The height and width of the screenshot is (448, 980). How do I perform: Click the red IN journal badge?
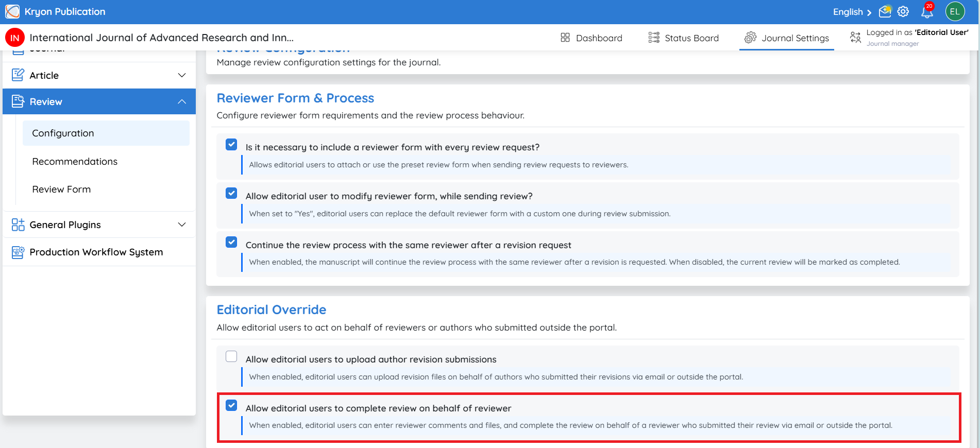click(15, 38)
